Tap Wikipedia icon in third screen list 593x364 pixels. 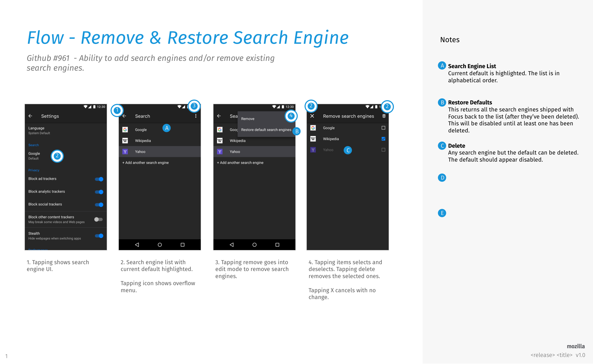point(220,141)
